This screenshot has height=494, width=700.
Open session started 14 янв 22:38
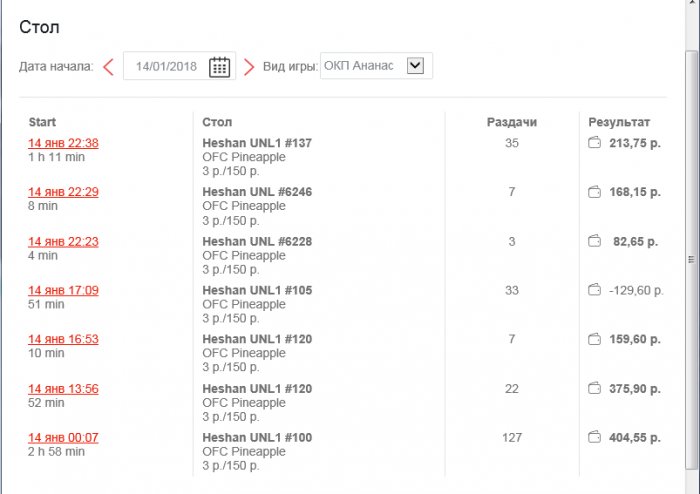tap(63, 143)
